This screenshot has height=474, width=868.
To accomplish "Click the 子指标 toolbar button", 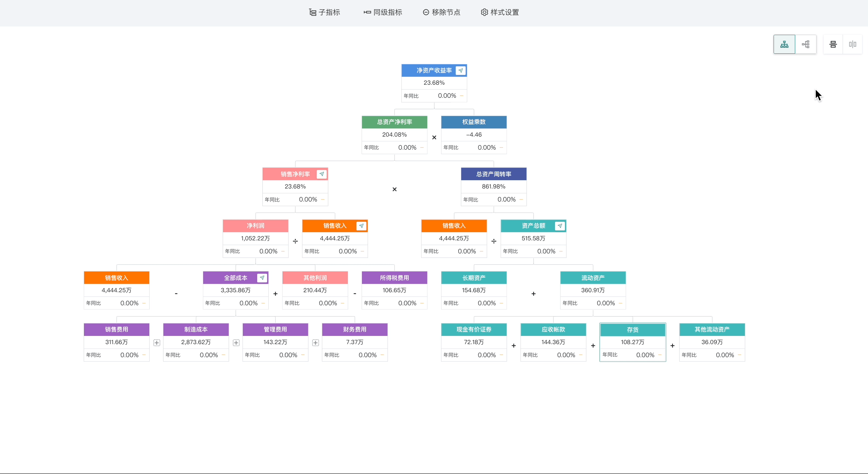I will click(325, 12).
